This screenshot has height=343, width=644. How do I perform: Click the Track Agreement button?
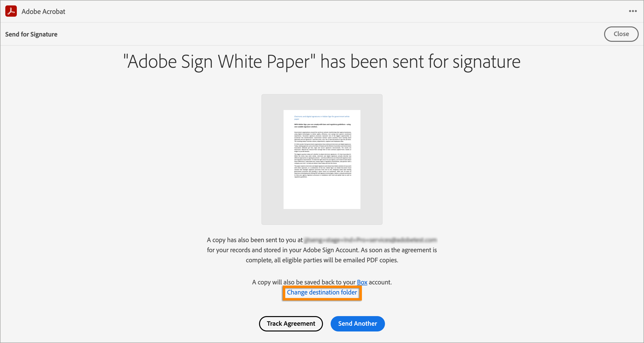(x=291, y=324)
